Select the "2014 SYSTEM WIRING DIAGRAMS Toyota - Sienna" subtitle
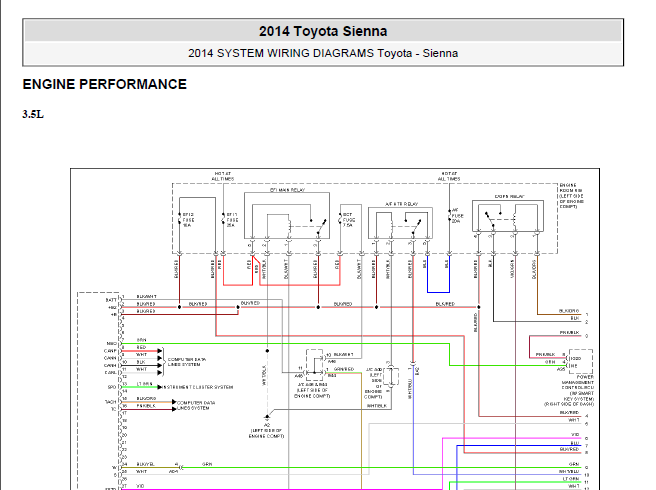 tap(323, 54)
